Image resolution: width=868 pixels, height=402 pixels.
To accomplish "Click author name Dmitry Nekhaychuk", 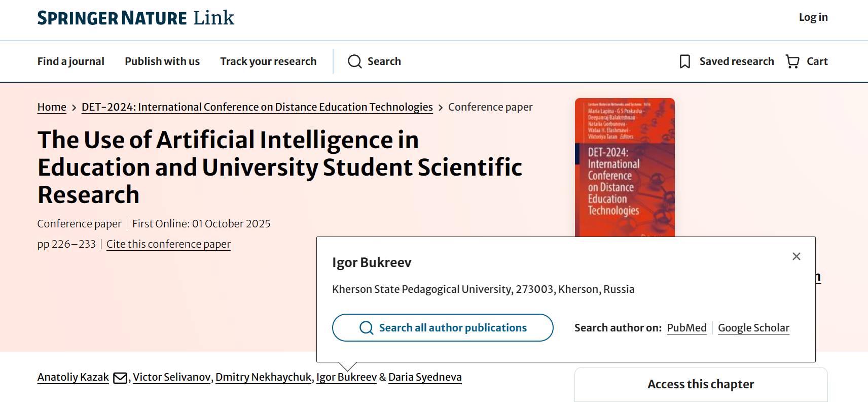I will pyautogui.click(x=263, y=377).
